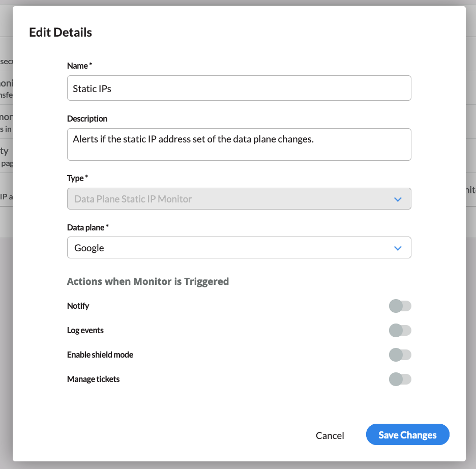Enable the Log events switch
Image resolution: width=476 pixels, height=469 pixels.
click(400, 331)
